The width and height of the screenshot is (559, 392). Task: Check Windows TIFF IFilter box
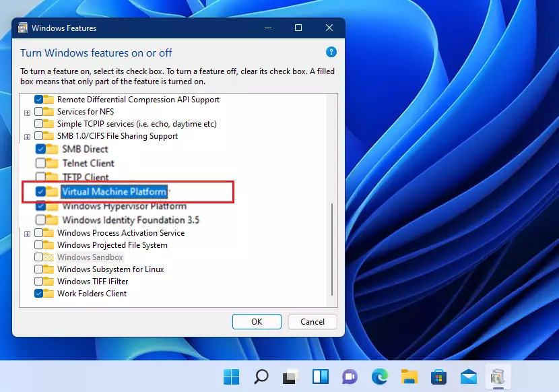click(38, 282)
